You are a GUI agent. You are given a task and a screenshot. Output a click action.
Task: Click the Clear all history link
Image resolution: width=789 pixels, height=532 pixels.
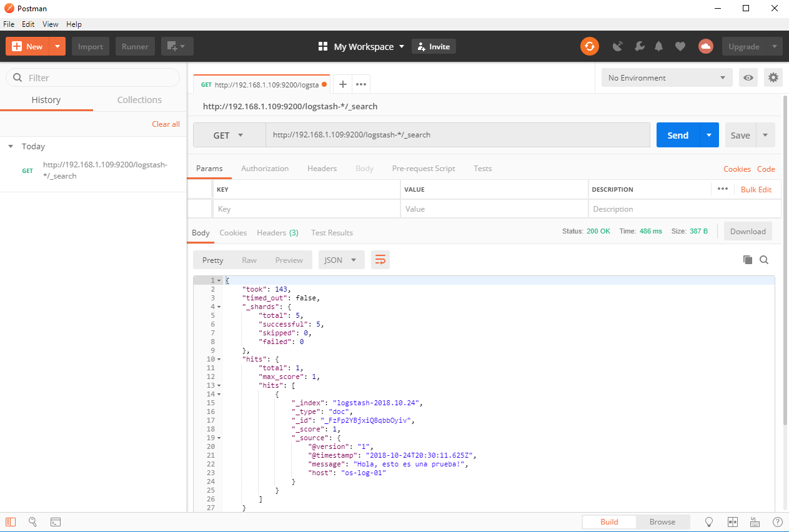pos(166,124)
